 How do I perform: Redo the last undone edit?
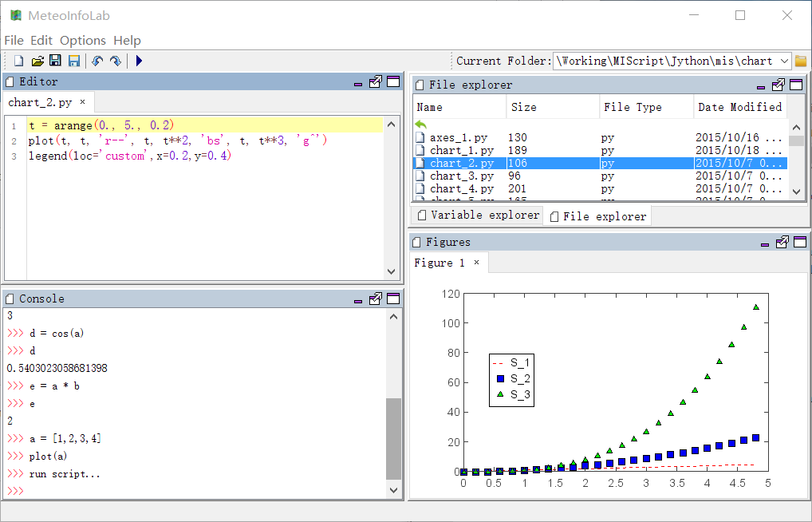[x=116, y=61]
